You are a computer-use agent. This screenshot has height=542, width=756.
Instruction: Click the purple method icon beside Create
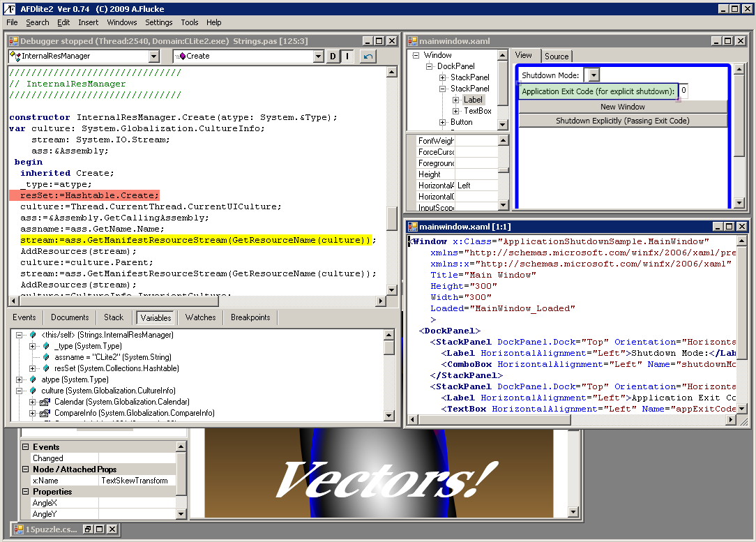pos(181,57)
